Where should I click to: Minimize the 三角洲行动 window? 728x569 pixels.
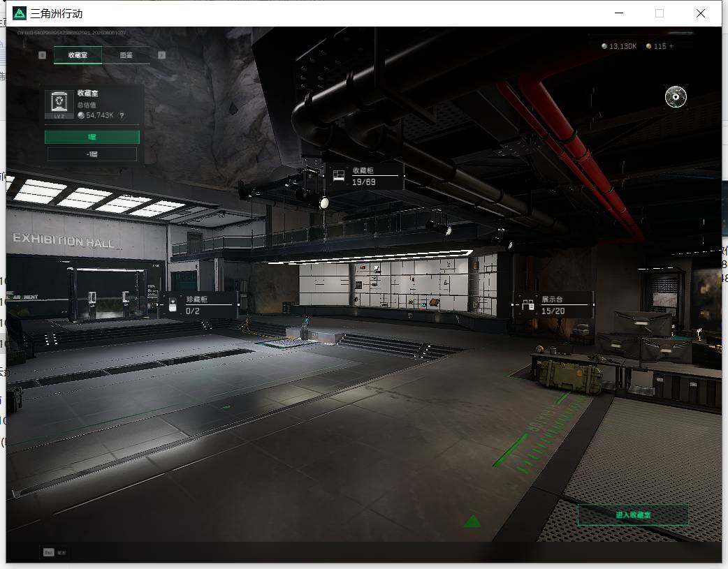coord(619,13)
